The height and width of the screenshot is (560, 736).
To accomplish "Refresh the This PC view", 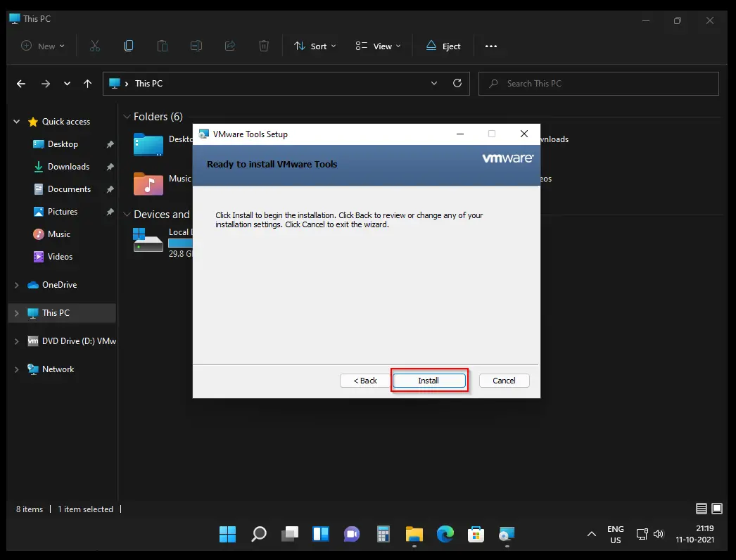I will click(x=457, y=84).
